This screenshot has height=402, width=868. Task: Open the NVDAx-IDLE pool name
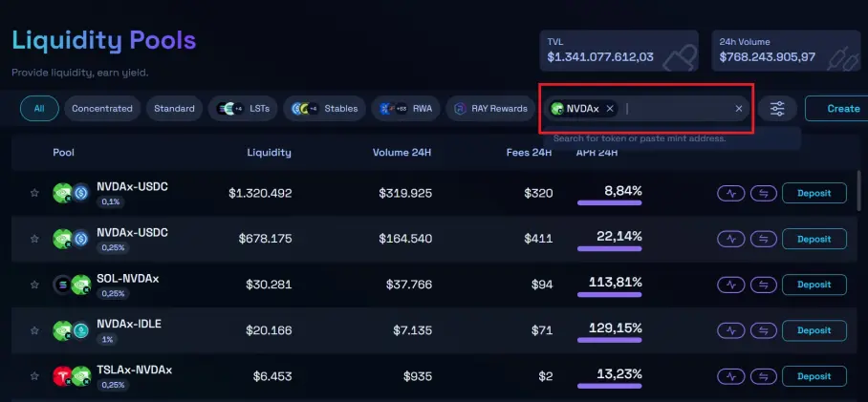tap(129, 324)
